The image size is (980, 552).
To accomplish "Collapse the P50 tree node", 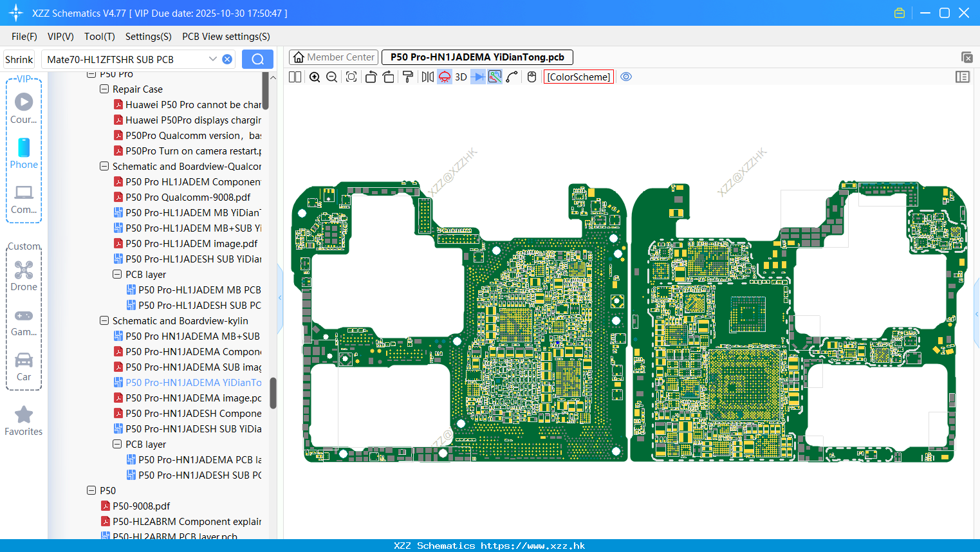I will coord(91,491).
